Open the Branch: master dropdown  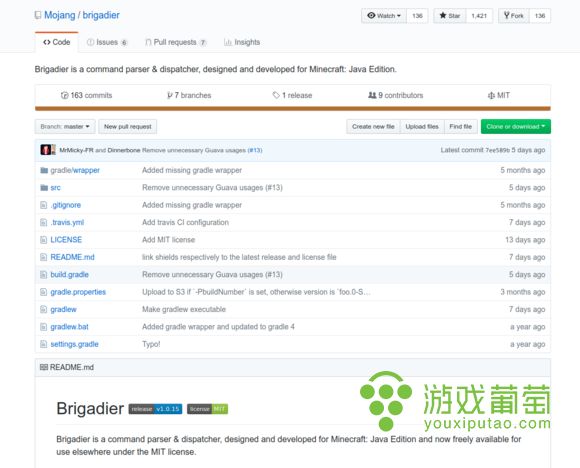pos(65,127)
